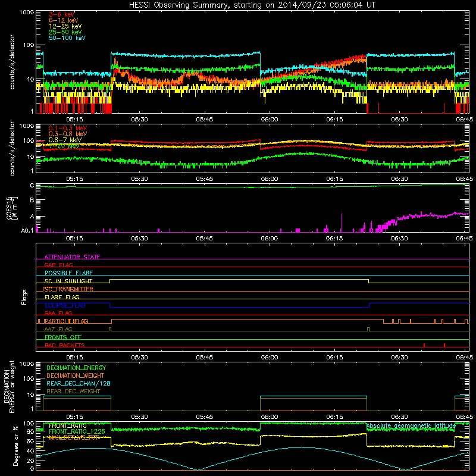Click the FLARE_FLAG label

pyautogui.click(x=62, y=297)
